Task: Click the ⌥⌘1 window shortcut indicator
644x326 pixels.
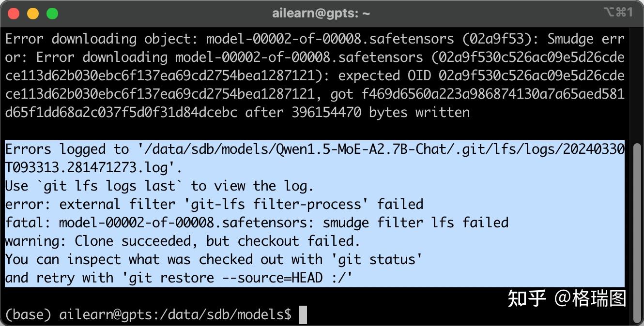Action: (x=618, y=13)
